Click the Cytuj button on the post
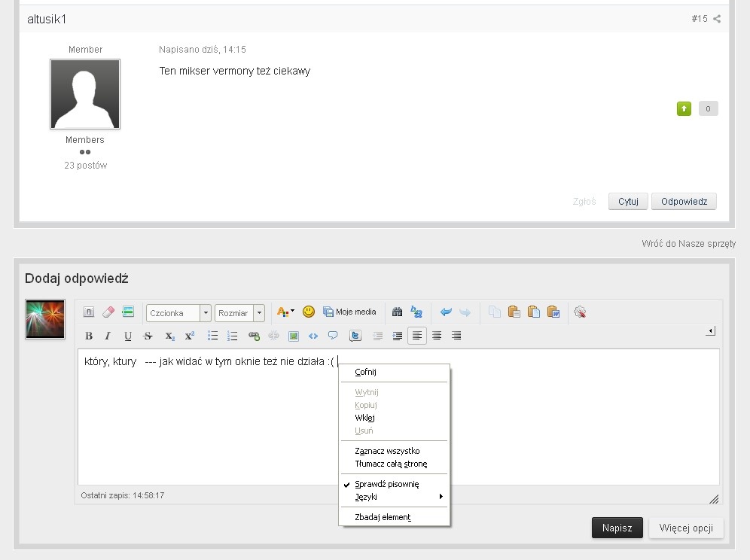 [628, 202]
